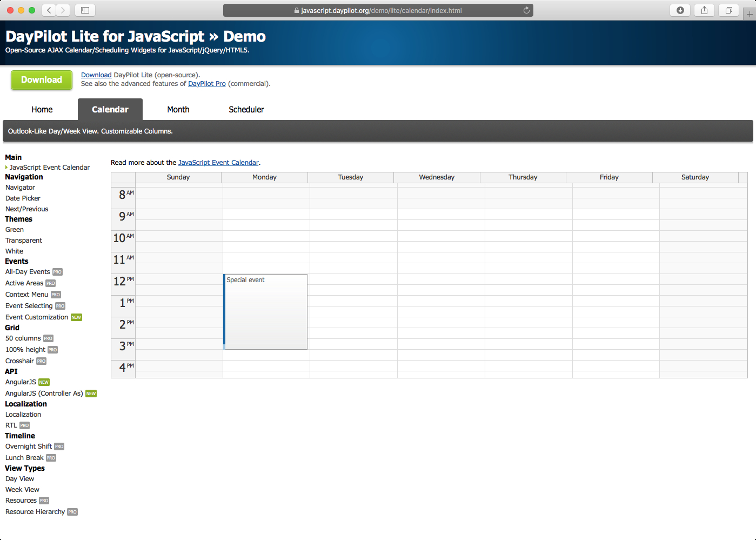Open the Resource Hierarchy demo

[x=35, y=512]
